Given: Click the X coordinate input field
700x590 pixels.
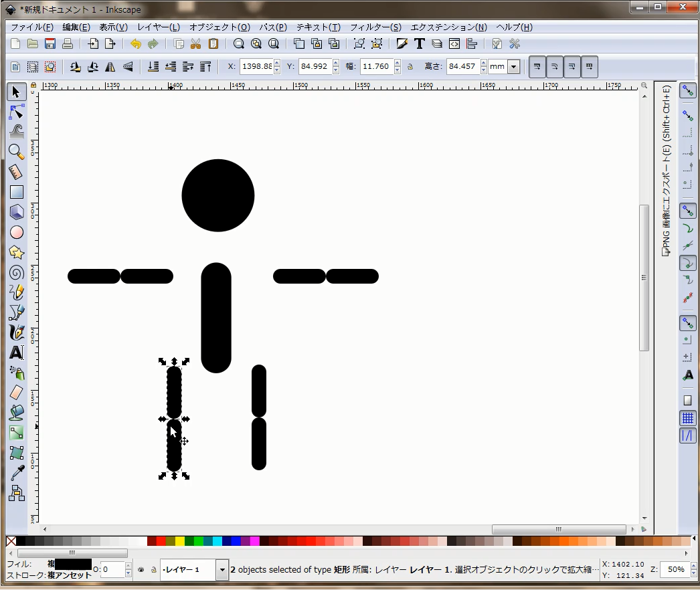Looking at the screenshot, I should pos(257,66).
